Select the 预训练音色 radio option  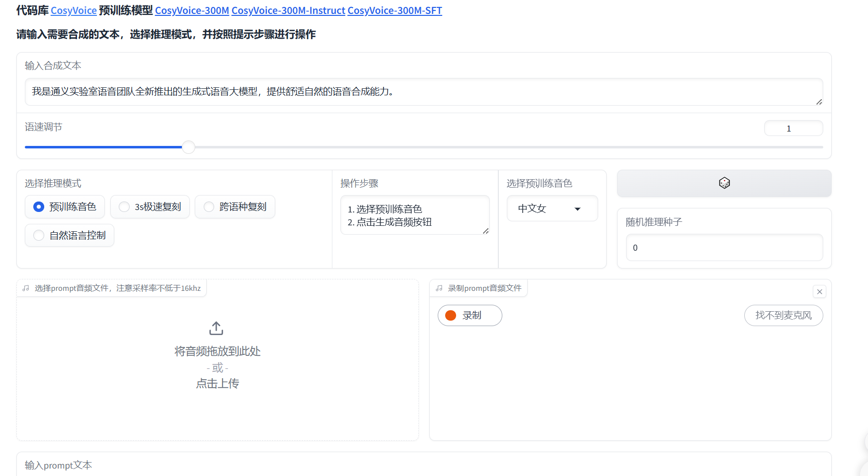coord(39,207)
